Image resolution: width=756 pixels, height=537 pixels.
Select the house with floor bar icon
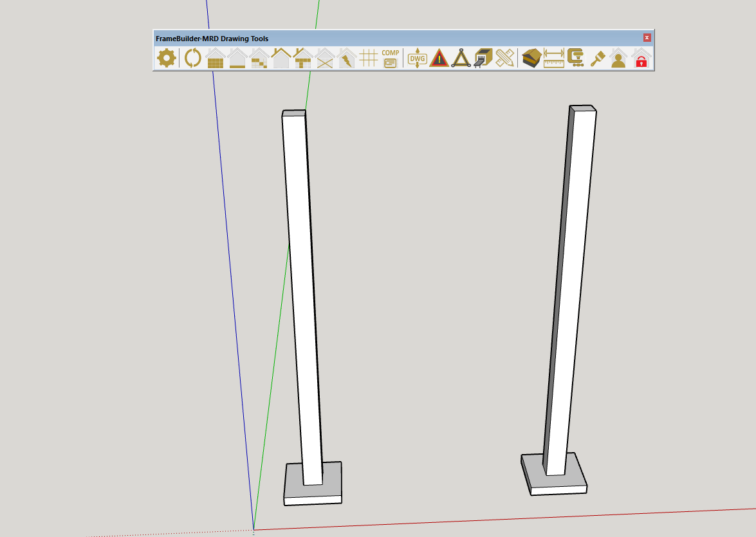237,58
